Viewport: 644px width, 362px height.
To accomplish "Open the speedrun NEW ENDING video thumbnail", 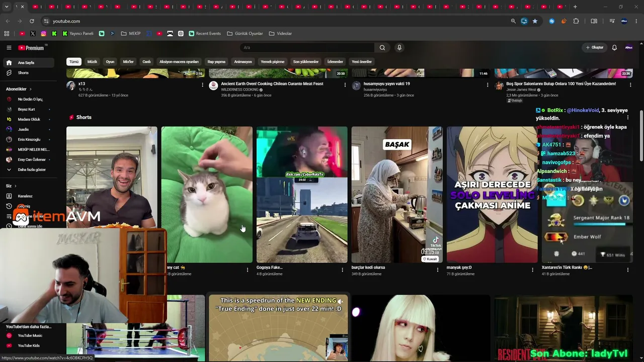I will [278, 328].
